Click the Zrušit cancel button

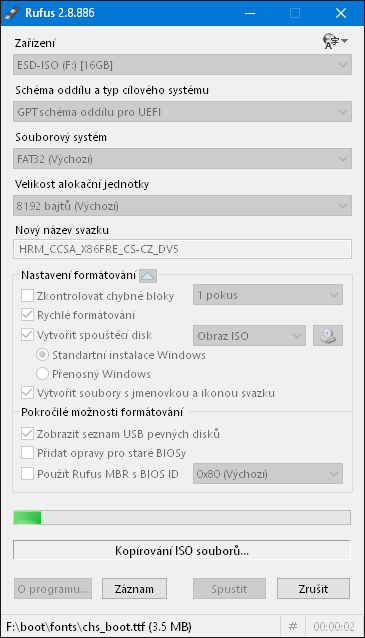[313, 589]
